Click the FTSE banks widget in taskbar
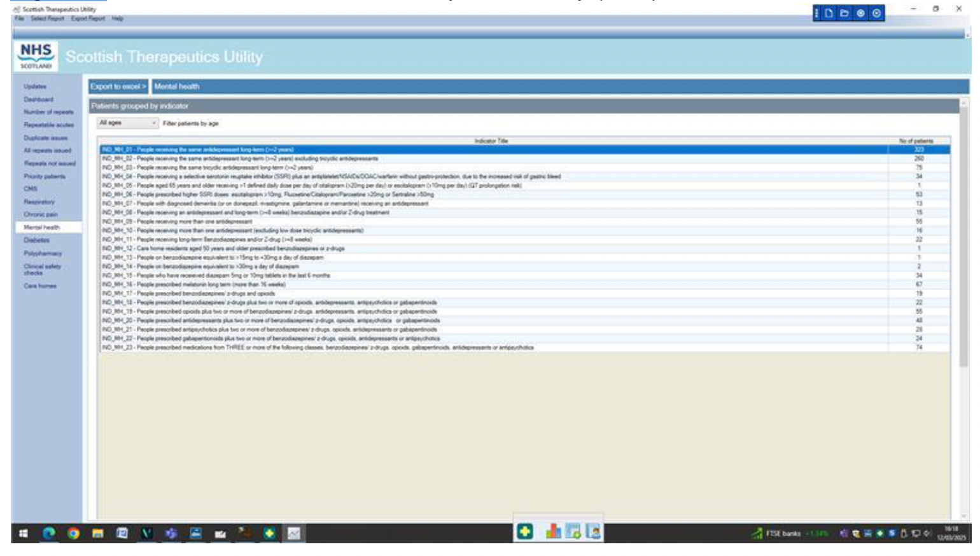Viewport: 980px width, 556px height. point(789,533)
